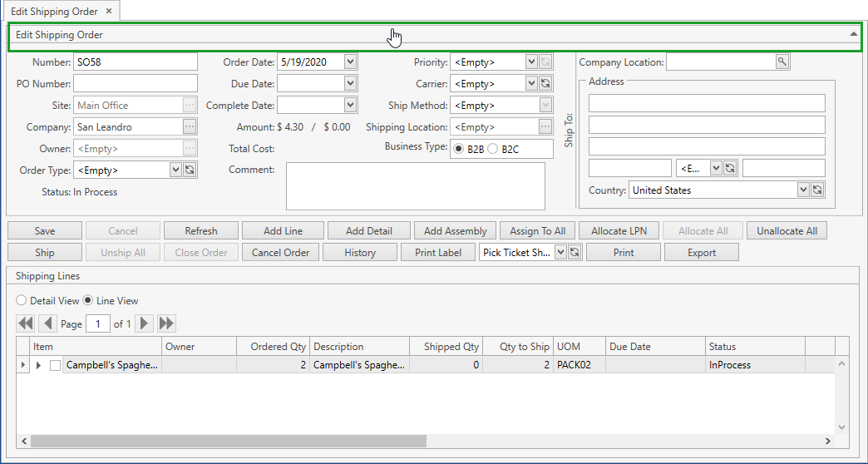Open Company lookup ellipsis button

click(190, 127)
